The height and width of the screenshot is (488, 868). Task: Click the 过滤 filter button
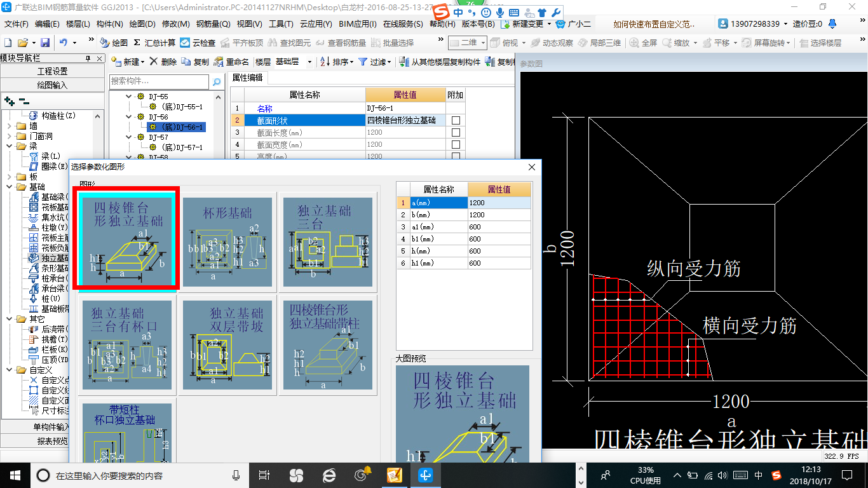click(x=374, y=62)
